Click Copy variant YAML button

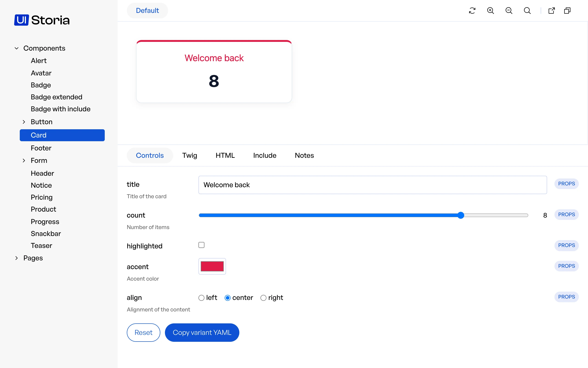(x=202, y=333)
